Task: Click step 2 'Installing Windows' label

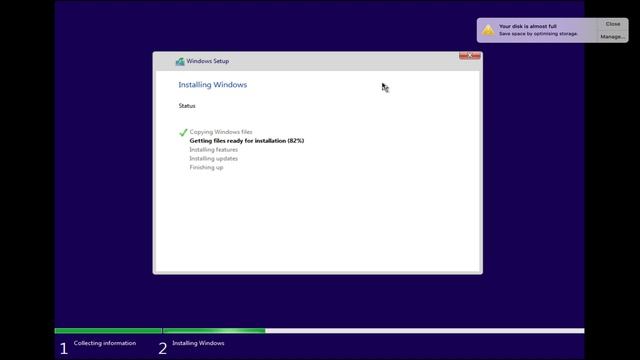Action: click(198, 343)
